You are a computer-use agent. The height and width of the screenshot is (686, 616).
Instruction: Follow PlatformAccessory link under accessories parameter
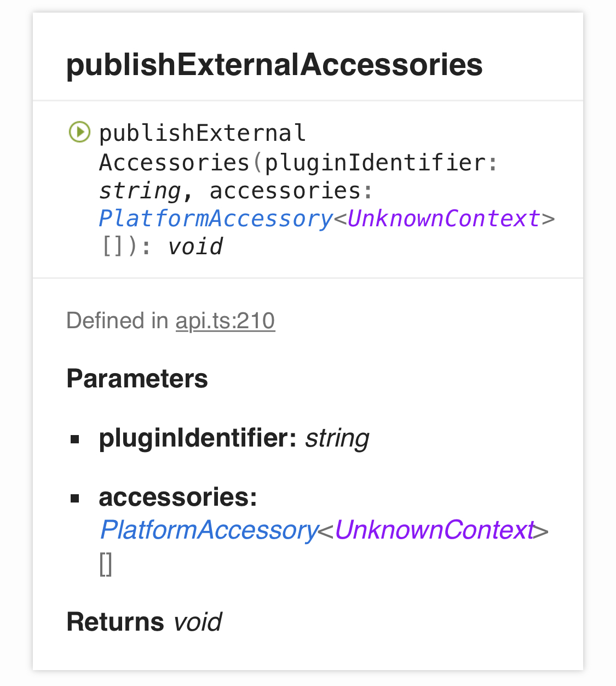point(209,530)
